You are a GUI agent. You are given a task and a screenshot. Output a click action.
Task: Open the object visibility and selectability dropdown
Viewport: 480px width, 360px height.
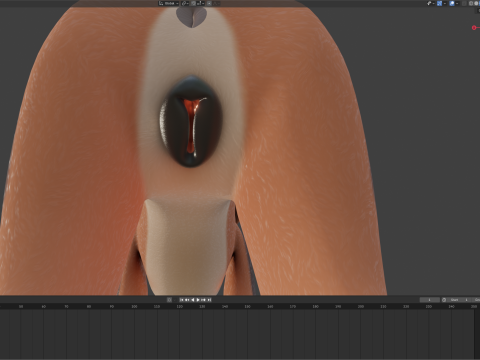(430, 3)
